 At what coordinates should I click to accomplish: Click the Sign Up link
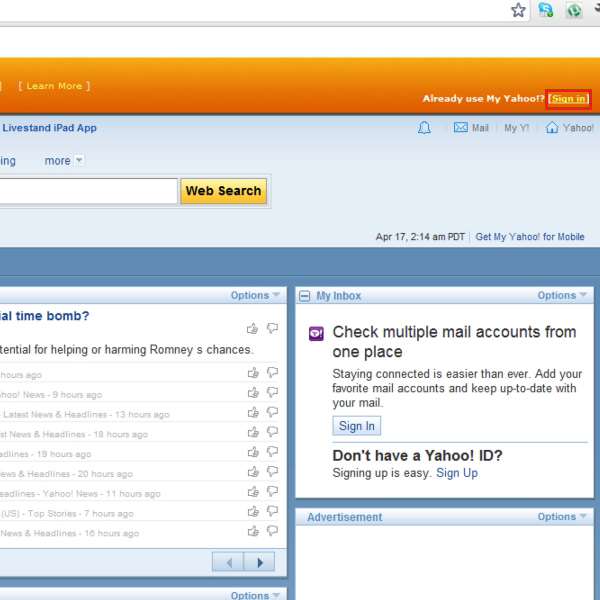[x=457, y=473]
